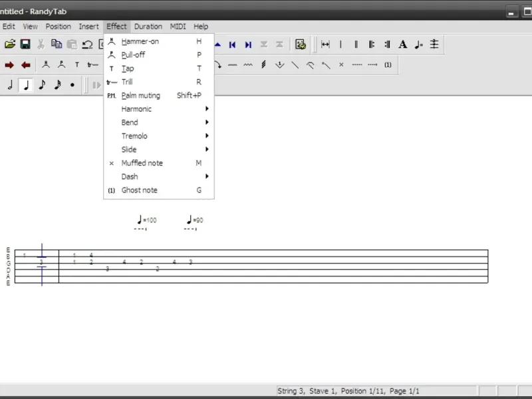This screenshot has height=399, width=532.
Task: Apply bend using the curved arrow icon
Action: coord(217,65)
